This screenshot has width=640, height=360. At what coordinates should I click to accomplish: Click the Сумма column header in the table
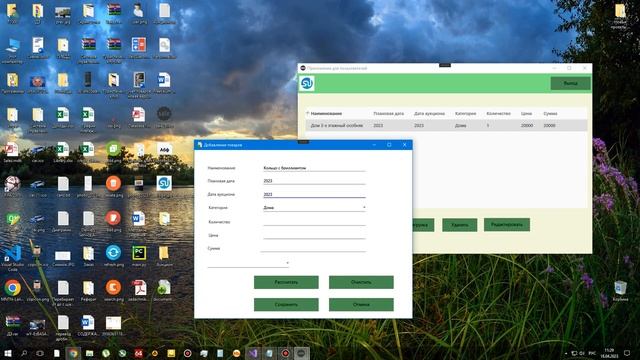click(550, 113)
